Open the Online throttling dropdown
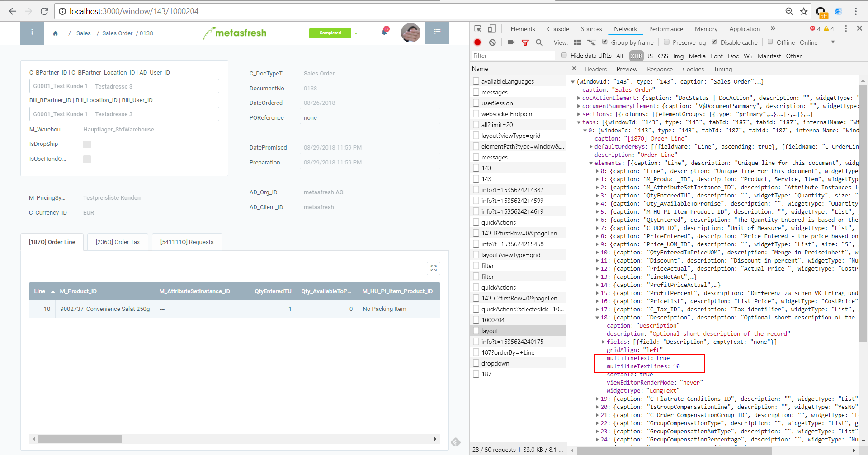868x455 pixels. tap(817, 42)
